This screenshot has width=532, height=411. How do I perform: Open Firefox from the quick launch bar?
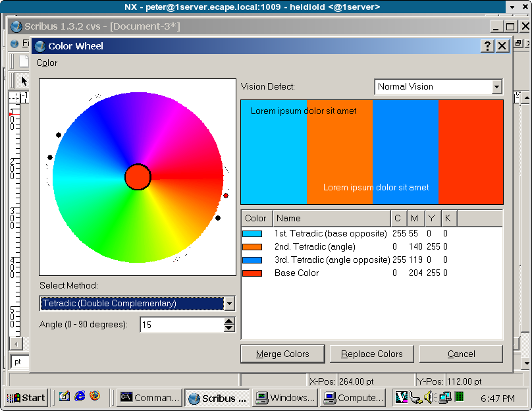(95, 397)
